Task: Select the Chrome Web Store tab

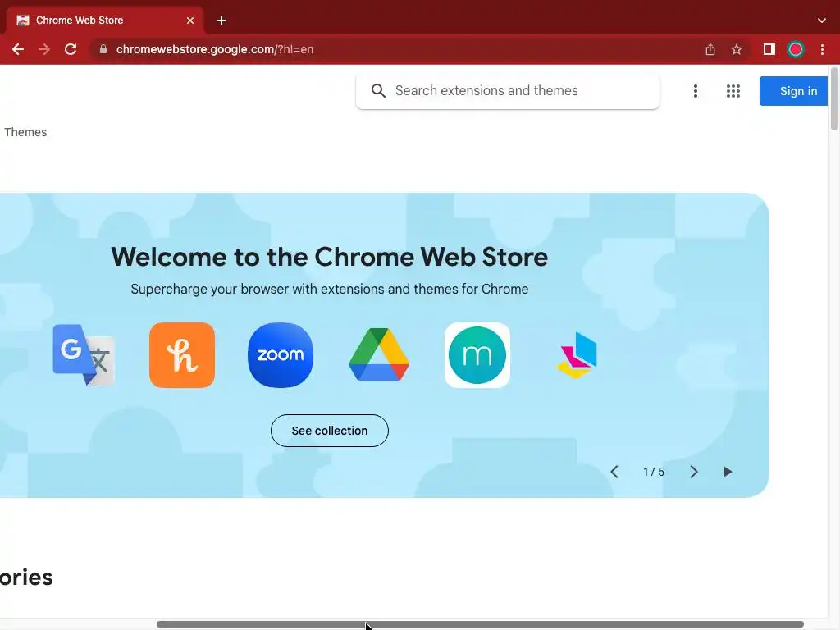Action: [x=105, y=21]
